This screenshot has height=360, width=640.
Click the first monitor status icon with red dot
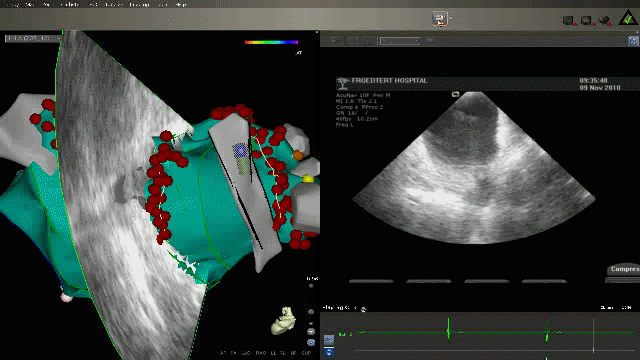point(569,20)
